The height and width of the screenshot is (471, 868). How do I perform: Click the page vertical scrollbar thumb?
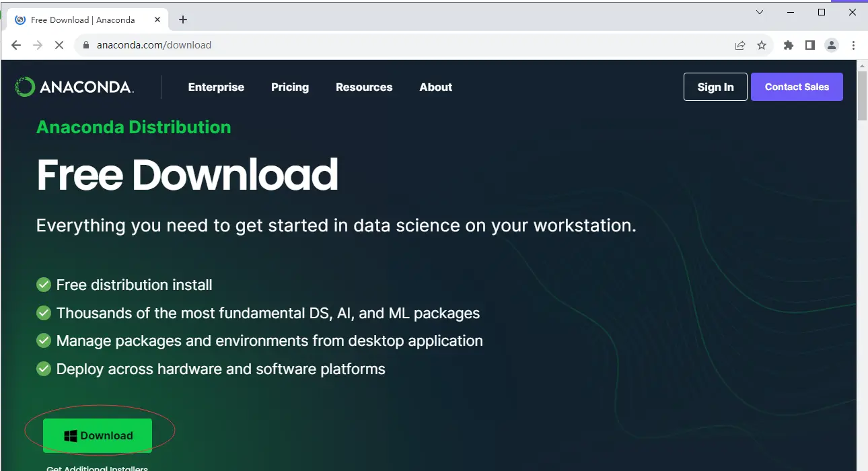click(x=862, y=94)
